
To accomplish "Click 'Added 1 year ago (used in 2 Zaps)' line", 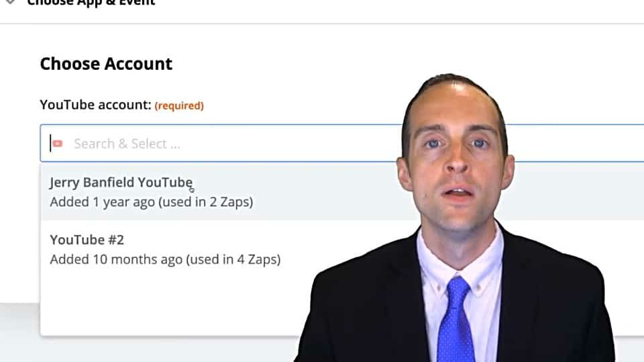I will [x=152, y=202].
